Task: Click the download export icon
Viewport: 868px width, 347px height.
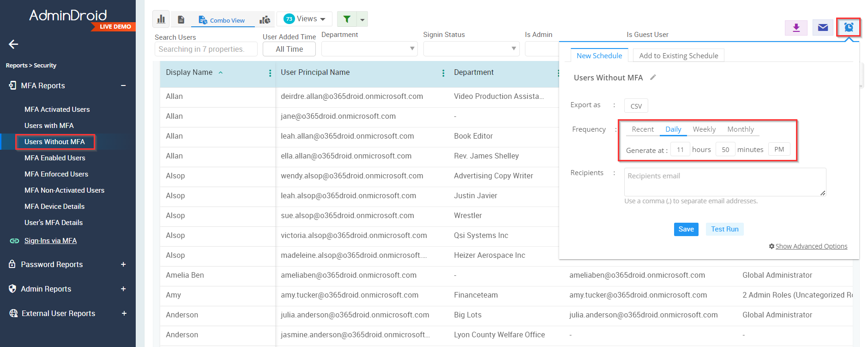Action: coord(796,28)
